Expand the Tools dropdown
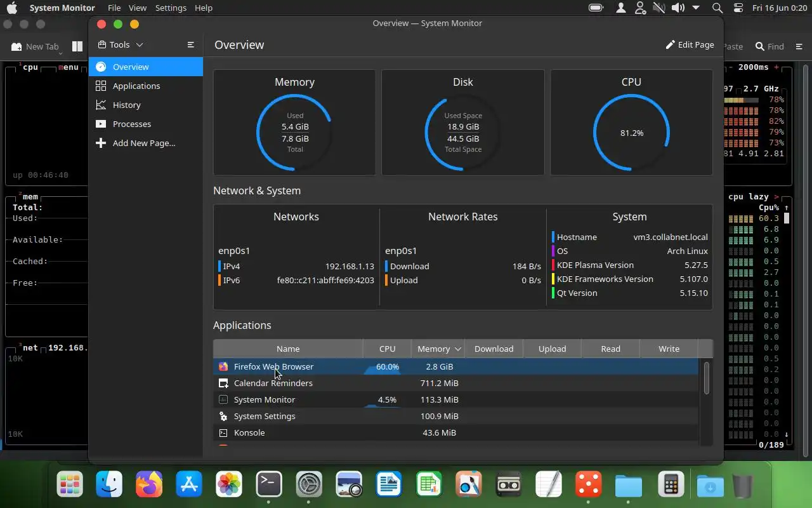 click(121, 44)
